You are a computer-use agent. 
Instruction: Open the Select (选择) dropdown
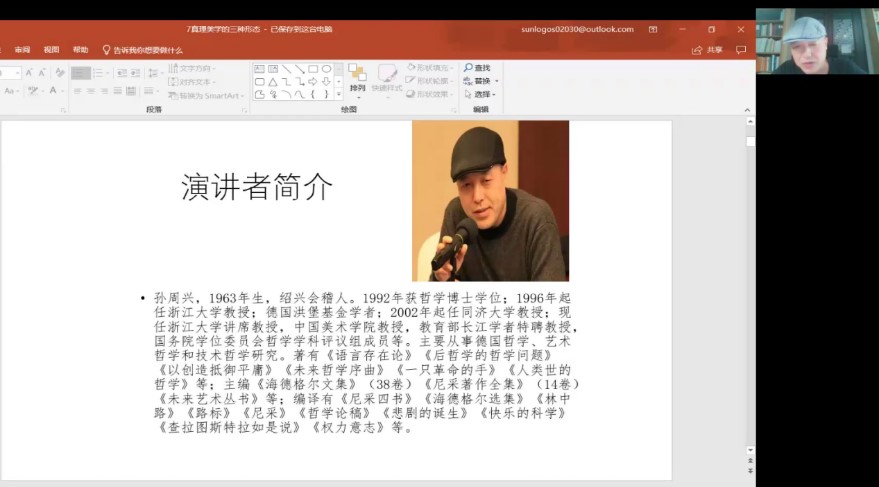click(x=482, y=94)
